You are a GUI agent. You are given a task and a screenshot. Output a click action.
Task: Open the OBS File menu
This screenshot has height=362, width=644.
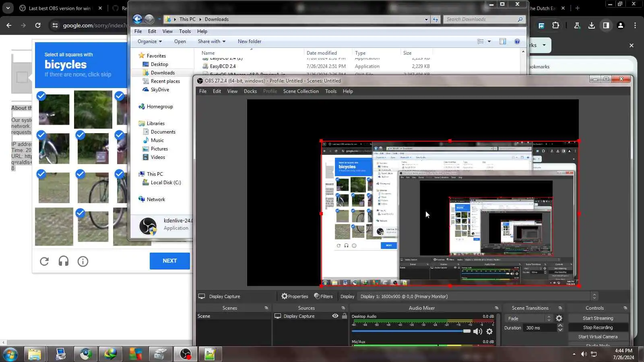203,91
